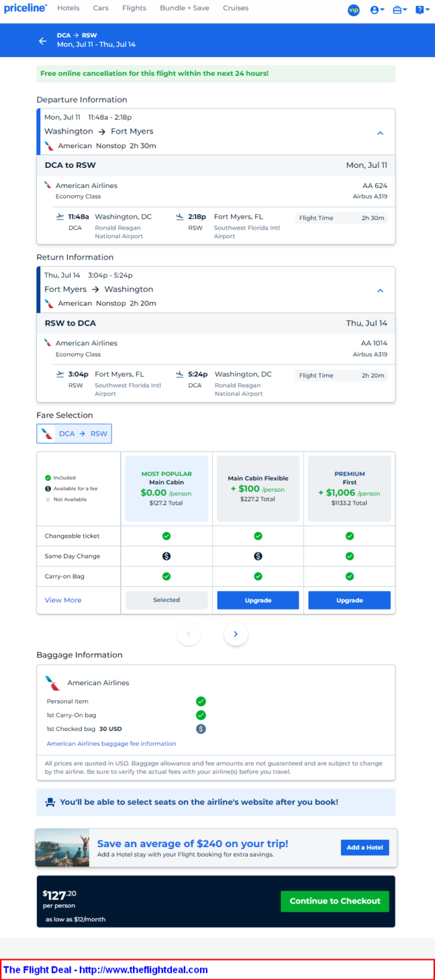Choose the Main Cabin Flexible fare card
The height and width of the screenshot is (980, 435).
coord(258,488)
